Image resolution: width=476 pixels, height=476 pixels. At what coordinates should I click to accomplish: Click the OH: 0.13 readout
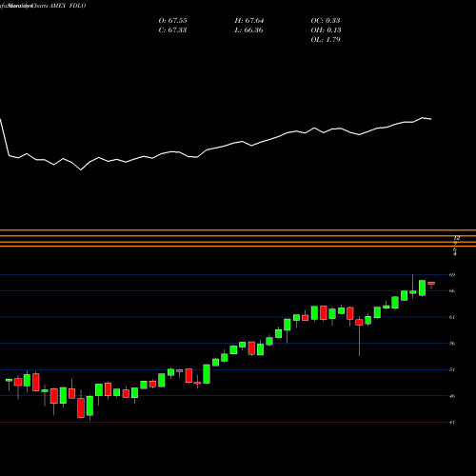pos(326,30)
